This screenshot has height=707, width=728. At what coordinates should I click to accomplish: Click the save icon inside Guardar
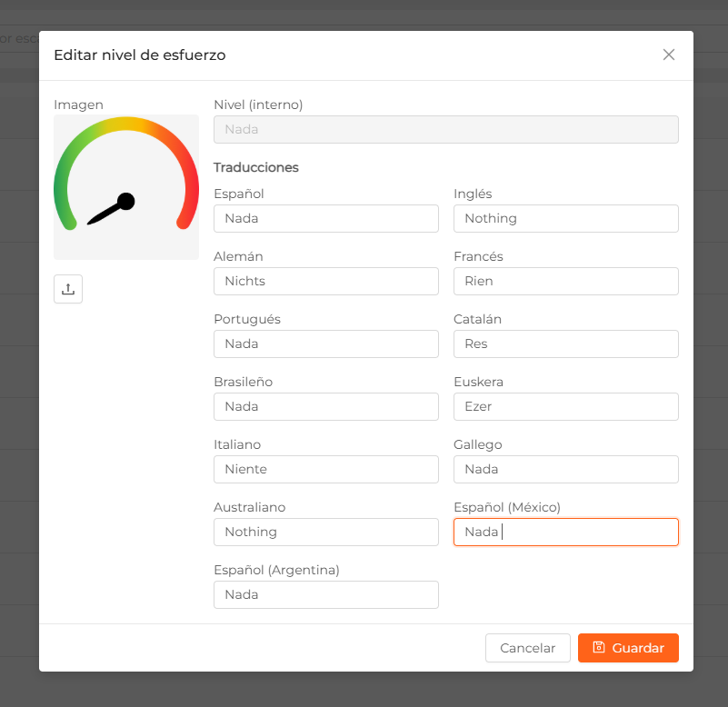coord(599,647)
